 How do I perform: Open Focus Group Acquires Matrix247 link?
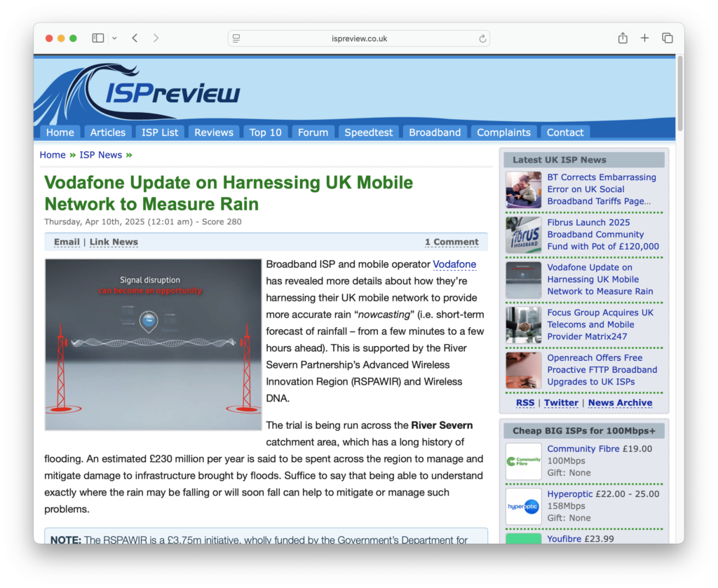click(x=600, y=324)
